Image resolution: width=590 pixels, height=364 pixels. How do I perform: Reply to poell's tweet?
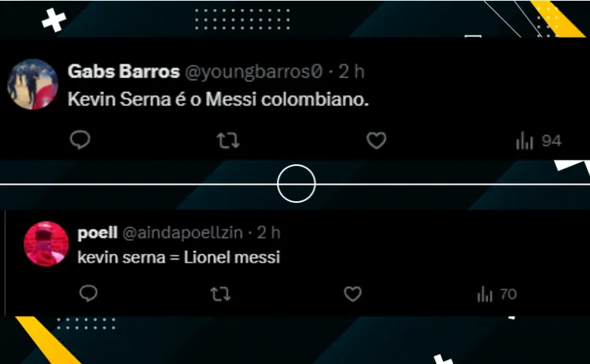(x=88, y=293)
